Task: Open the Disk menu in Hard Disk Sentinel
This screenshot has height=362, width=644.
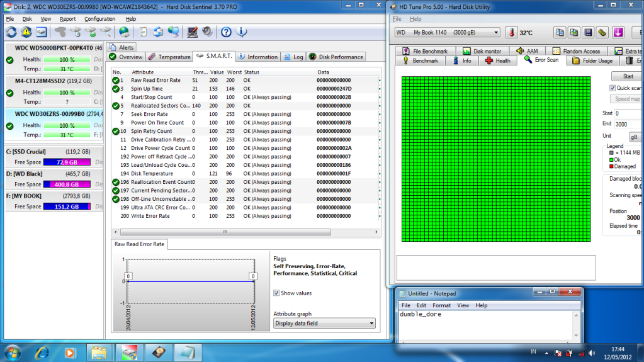Action: (27, 19)
